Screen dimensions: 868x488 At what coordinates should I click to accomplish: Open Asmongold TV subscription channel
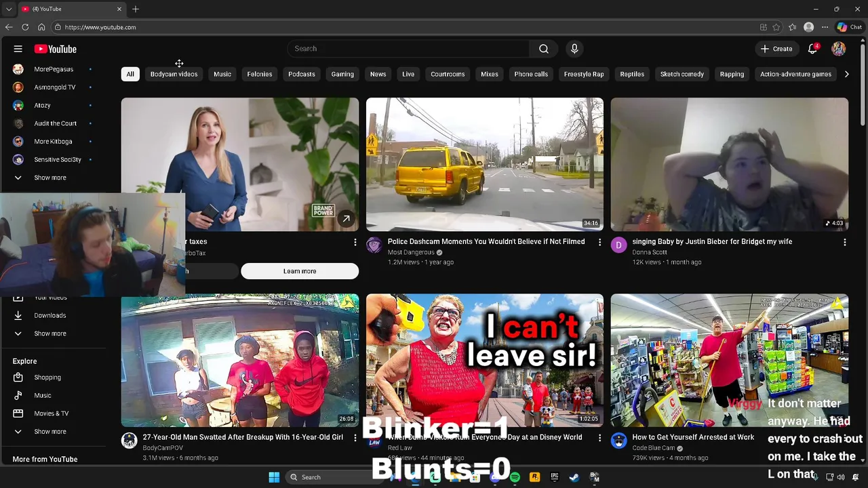tap(54, 87)
